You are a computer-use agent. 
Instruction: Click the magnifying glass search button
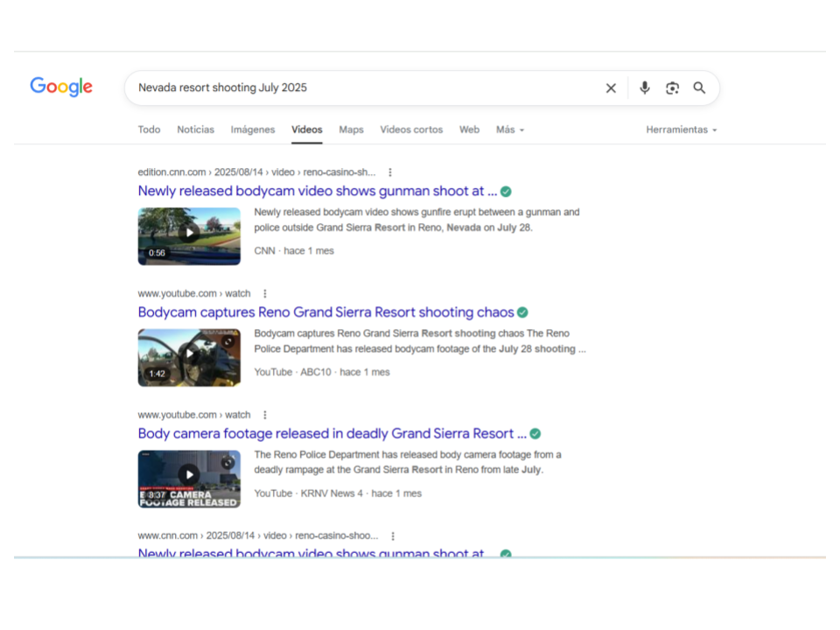tap(699, 88)
